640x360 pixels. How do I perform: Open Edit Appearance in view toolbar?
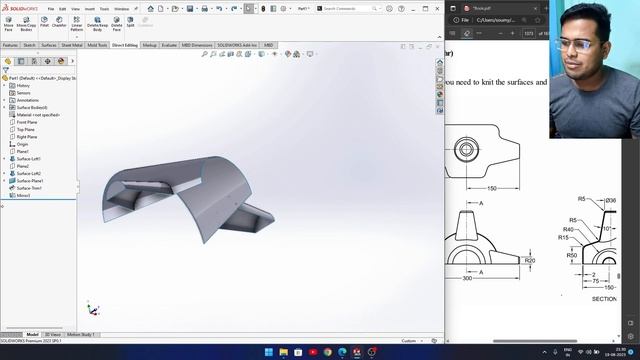pyautogui.click(x=288, y=54)
